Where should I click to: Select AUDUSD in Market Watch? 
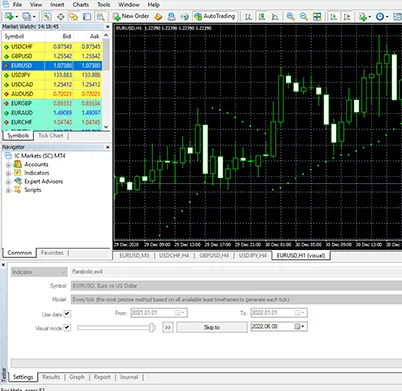52,94
